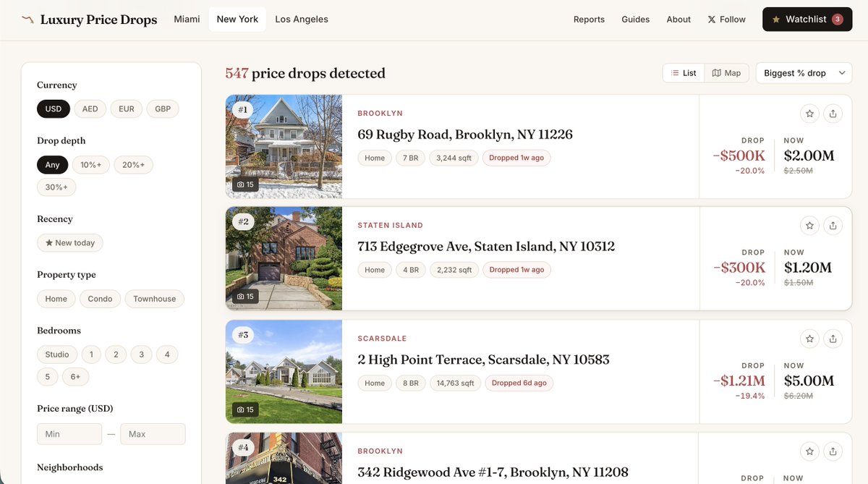Favorite the 69 Rugby Road listing star
Screen dimensions: 868x484
pyautogui.click(x=809, y=114)
